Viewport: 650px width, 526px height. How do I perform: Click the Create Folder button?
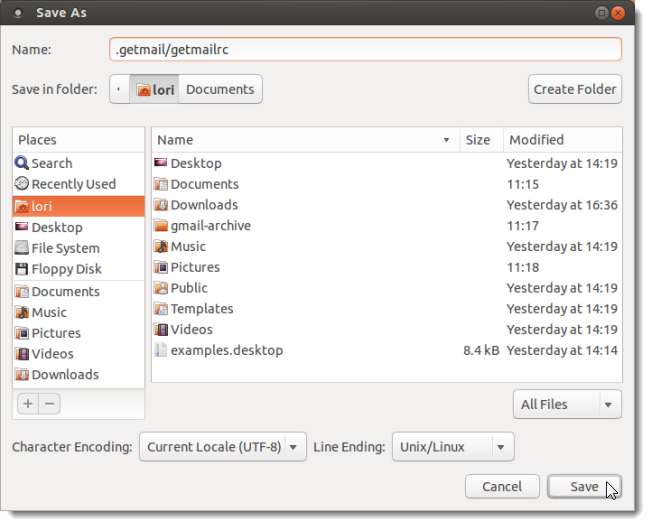[575, 89]
